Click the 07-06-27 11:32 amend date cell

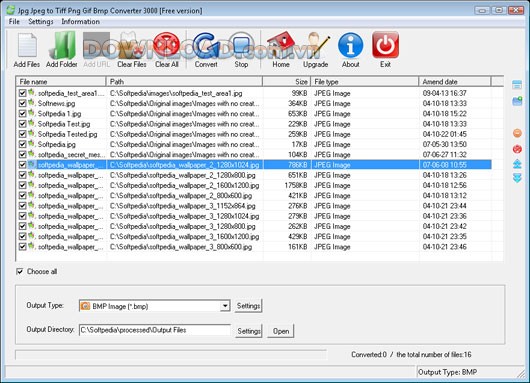(x=444, y=154)
